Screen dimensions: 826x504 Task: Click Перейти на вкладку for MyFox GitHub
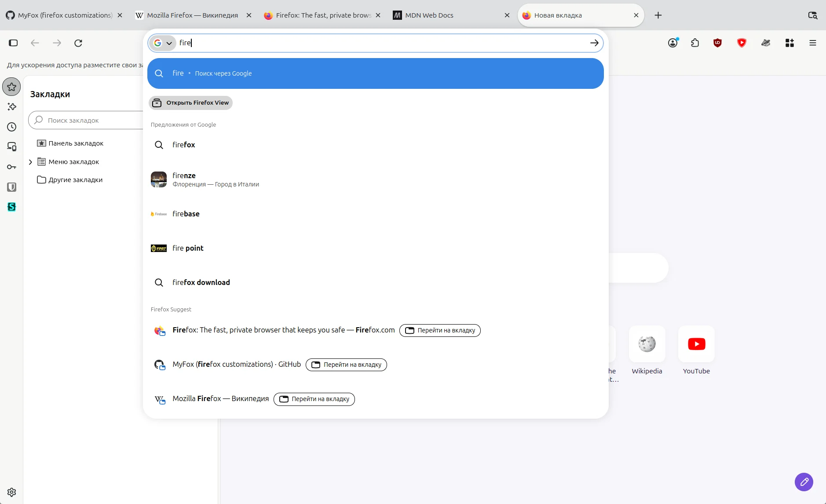(346, 365)
